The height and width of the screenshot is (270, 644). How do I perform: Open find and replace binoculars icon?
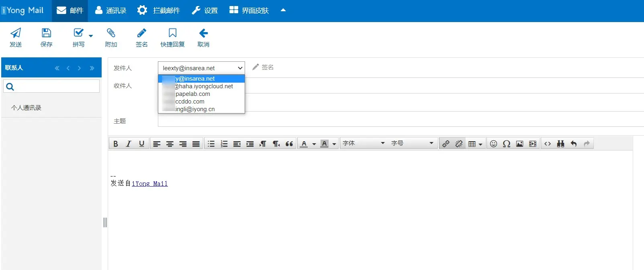[560, 144]
